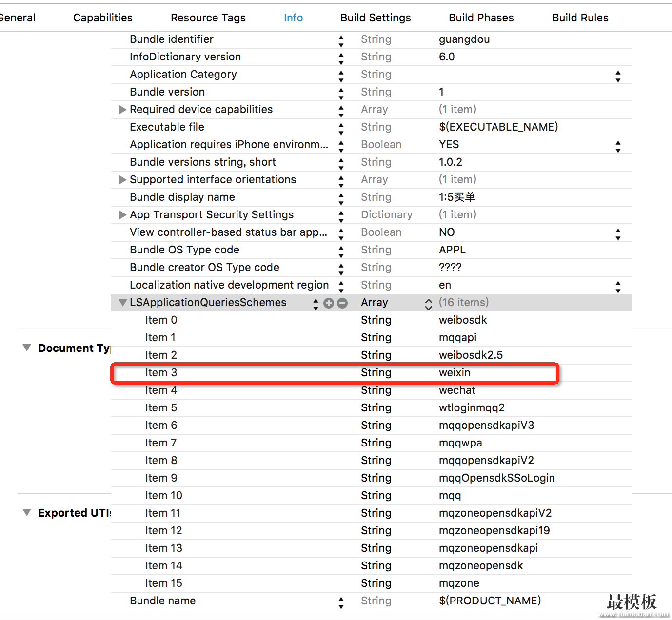Open key stepper for Bundle version
The image size is (672, 620).
pos(341,94)
